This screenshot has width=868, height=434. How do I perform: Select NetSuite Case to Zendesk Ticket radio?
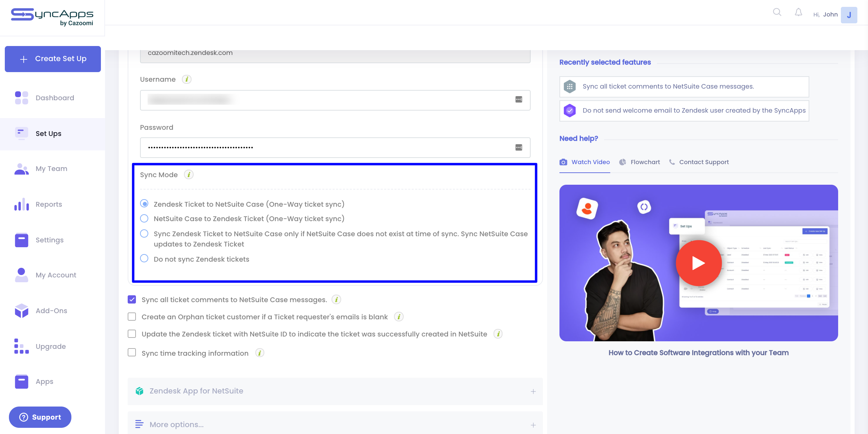point(144,218)
